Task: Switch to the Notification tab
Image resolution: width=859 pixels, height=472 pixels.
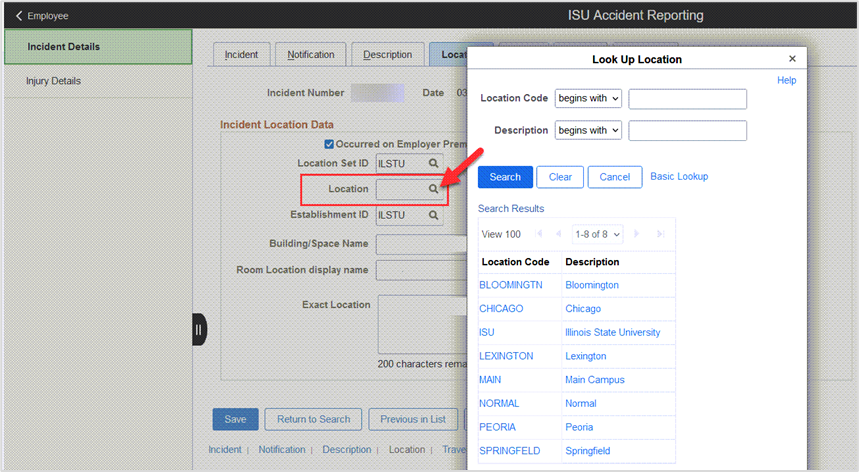Action: (311, 55)
